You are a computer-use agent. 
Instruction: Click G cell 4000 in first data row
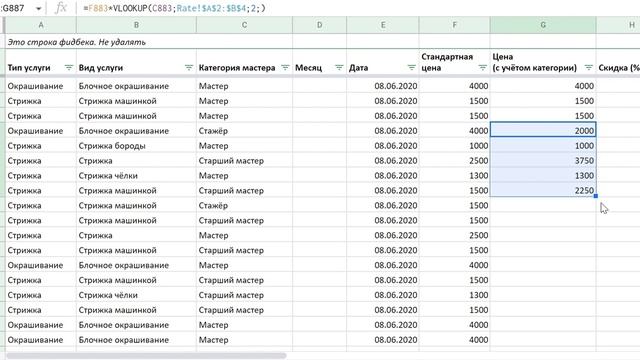[543, 86]
